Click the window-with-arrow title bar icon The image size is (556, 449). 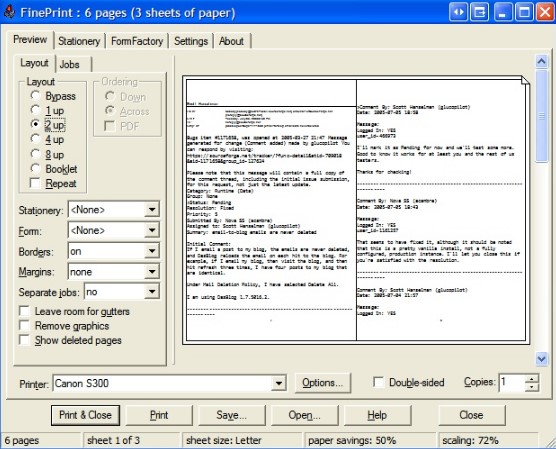479,13
